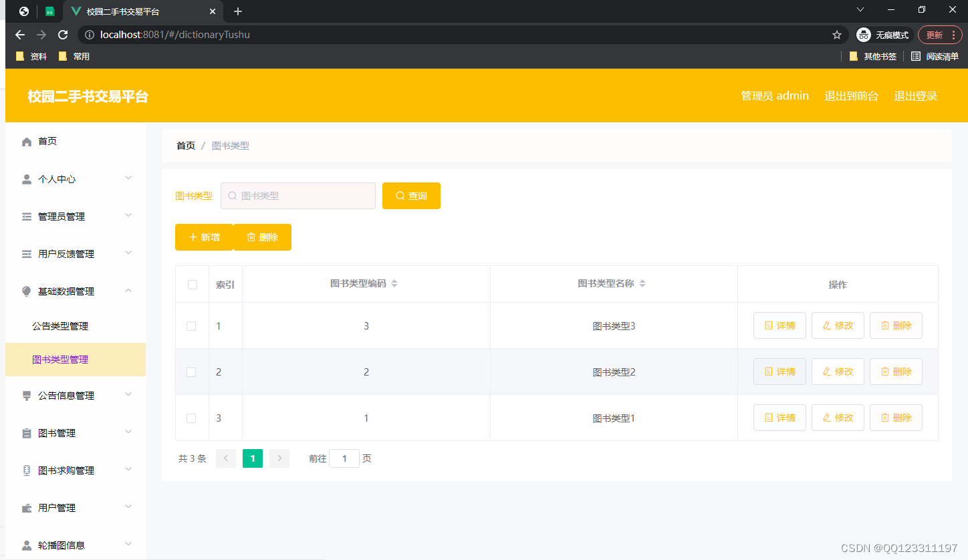Click the icon beside 图书求购管理

27,470
